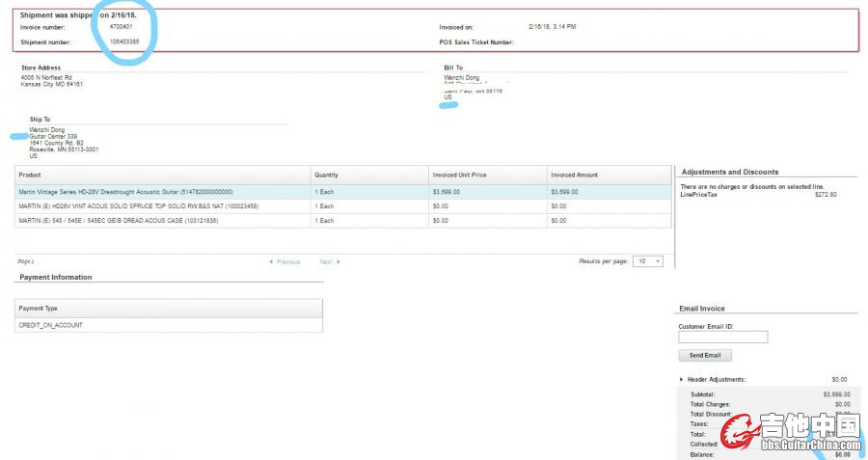Focus the Customer Email ID field
868x460 pixels.
click(x=722, y=337)
